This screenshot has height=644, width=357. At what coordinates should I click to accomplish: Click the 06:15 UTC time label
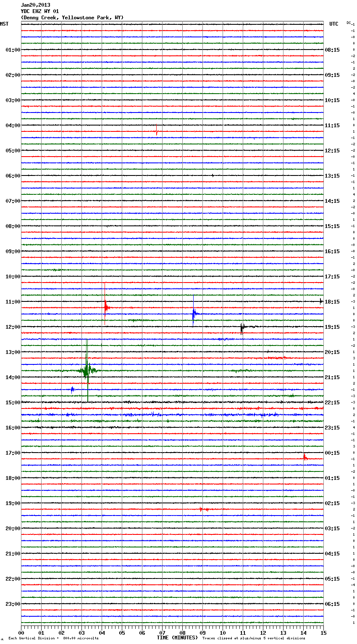pos(332,604)
